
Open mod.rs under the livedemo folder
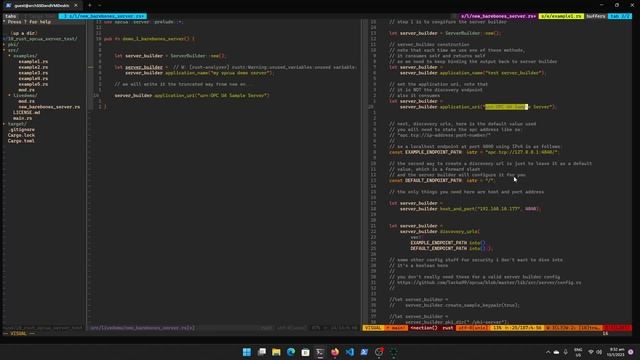coord(27,101)
